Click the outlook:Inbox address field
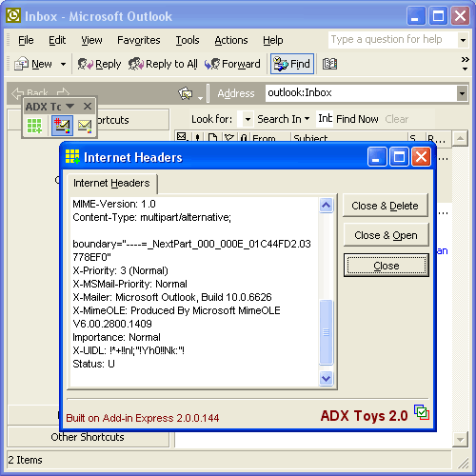Screen dimensions: 476x476 tap(361, 92)
